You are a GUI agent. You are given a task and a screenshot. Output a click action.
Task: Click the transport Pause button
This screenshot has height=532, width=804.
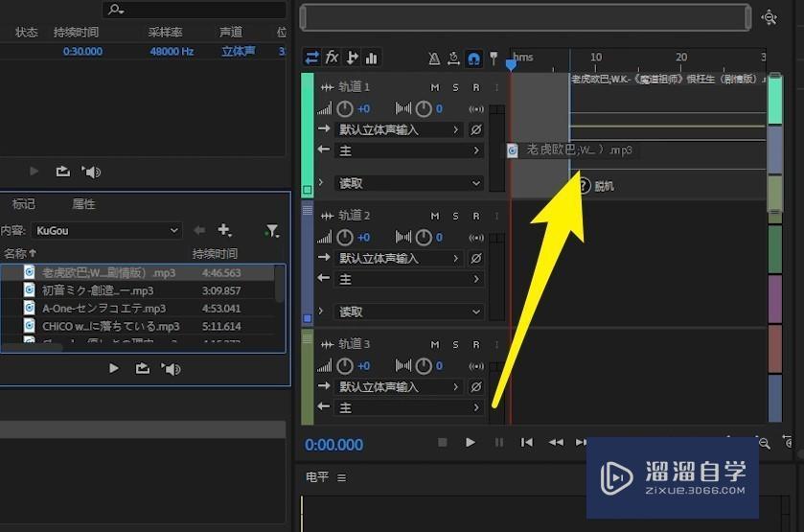(498, 442)
